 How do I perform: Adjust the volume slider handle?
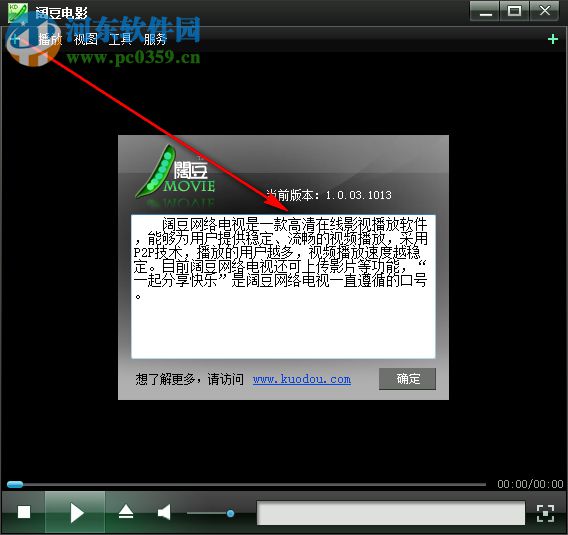tap(230, 513)
